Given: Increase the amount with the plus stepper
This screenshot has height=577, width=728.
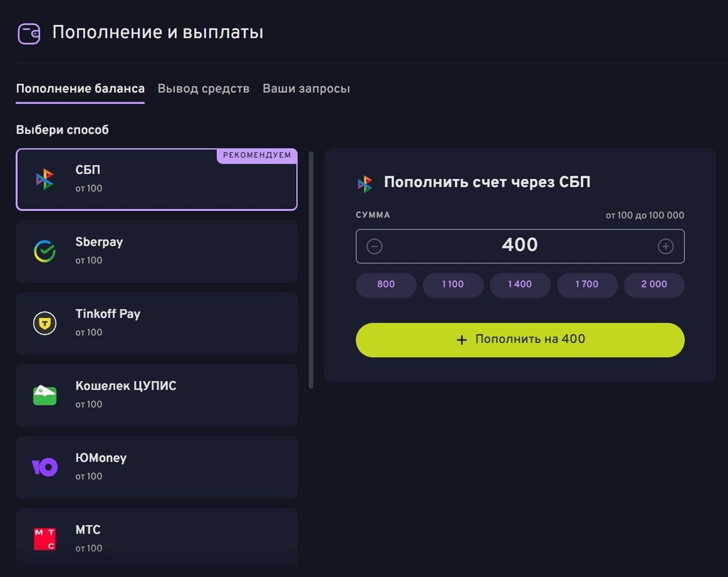Looking at the screenshot, I should click(x=666, y=246).
